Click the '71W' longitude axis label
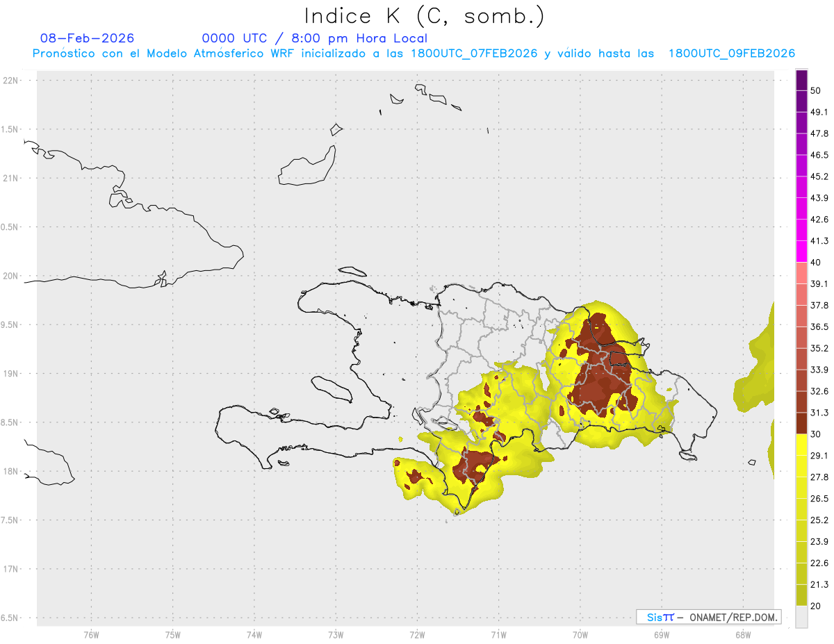Screen dimensions: 834x644 (498, 635)
